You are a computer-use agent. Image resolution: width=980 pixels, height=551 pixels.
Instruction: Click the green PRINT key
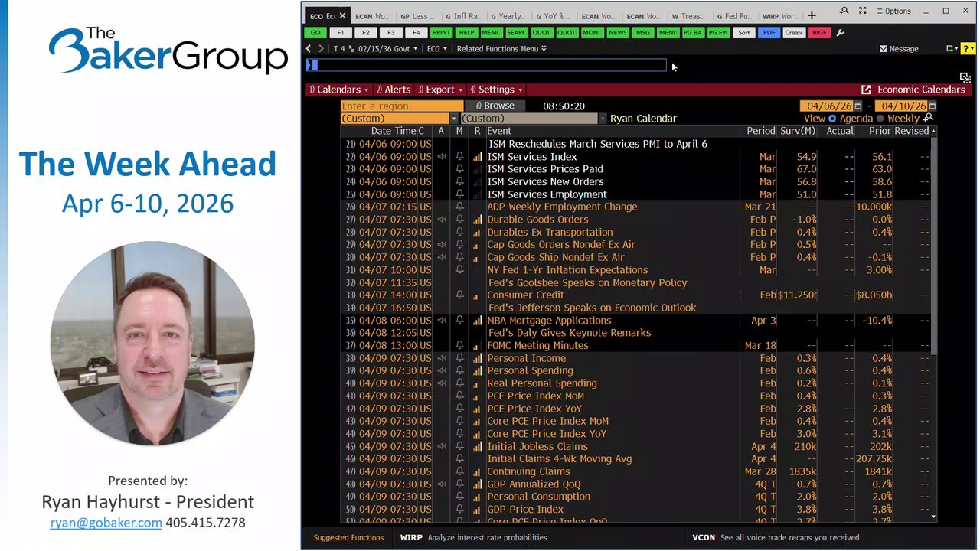(441, 33)
